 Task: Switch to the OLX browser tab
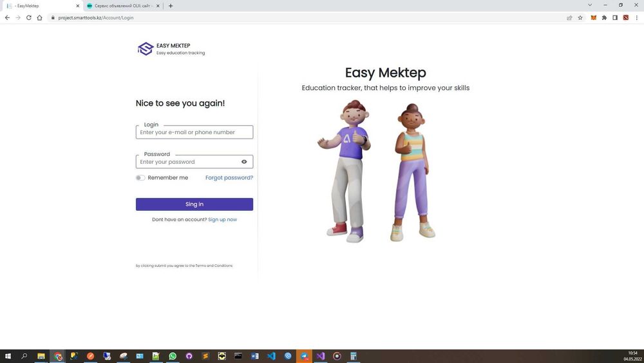(x=122, y=6)
